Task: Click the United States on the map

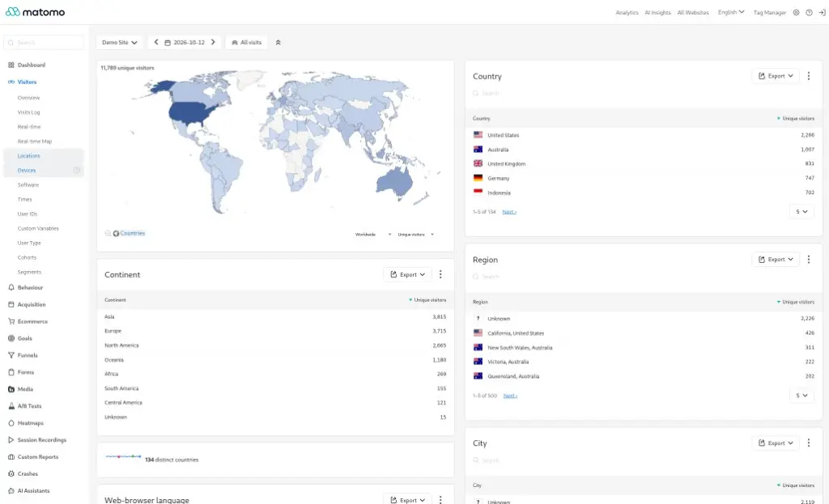Action: coord(191,112)
